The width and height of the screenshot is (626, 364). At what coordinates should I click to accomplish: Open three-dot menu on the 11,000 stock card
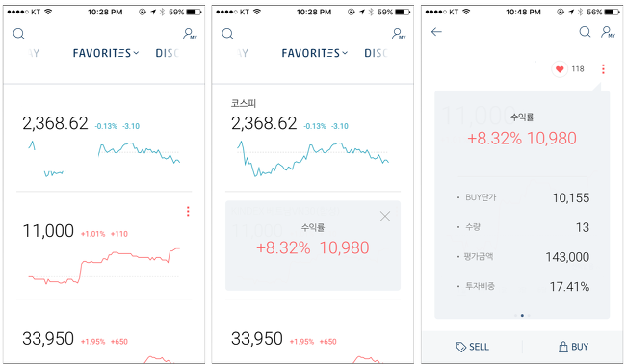tap(188, 211)
